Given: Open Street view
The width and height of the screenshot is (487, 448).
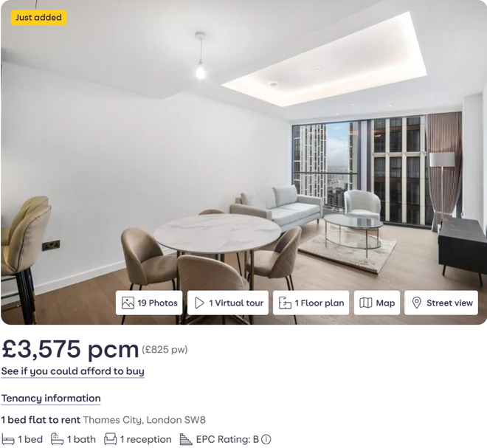Looking at the screenshot, I should 441,303.
